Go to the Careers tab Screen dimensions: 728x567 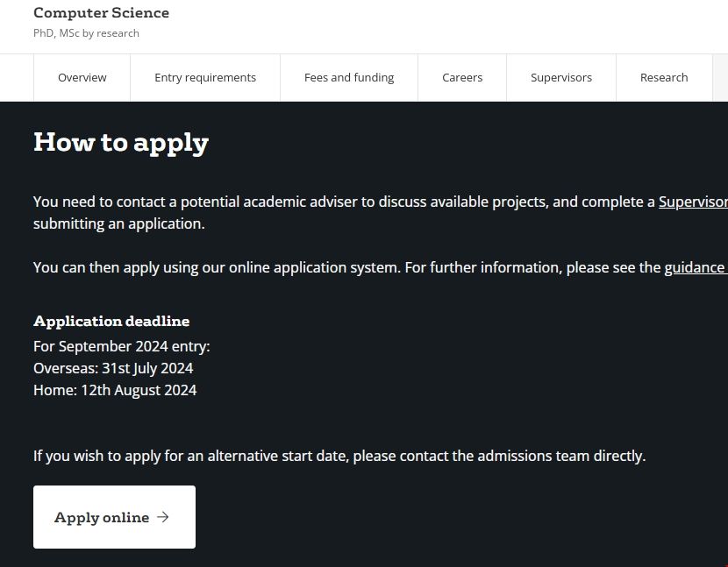click(x=462, y=78)
